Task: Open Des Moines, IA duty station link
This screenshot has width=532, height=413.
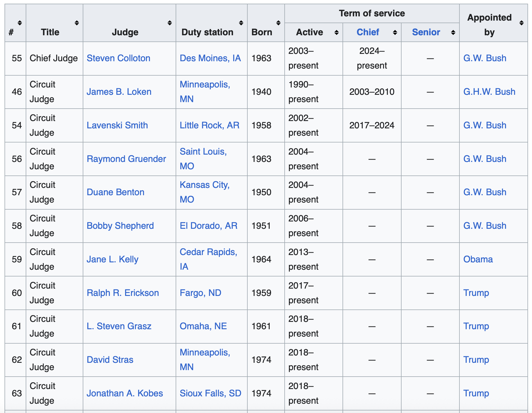Action: click(x=210, y=58)
